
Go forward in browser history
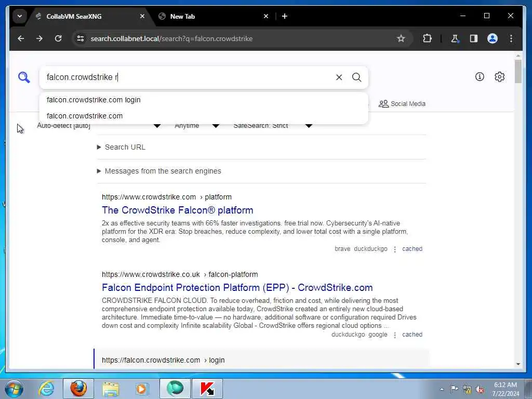[39, 38]
